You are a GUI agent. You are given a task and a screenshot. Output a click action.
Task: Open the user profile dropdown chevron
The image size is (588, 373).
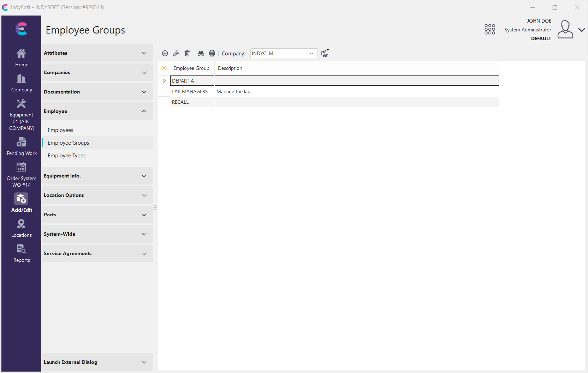coord(581,30)
